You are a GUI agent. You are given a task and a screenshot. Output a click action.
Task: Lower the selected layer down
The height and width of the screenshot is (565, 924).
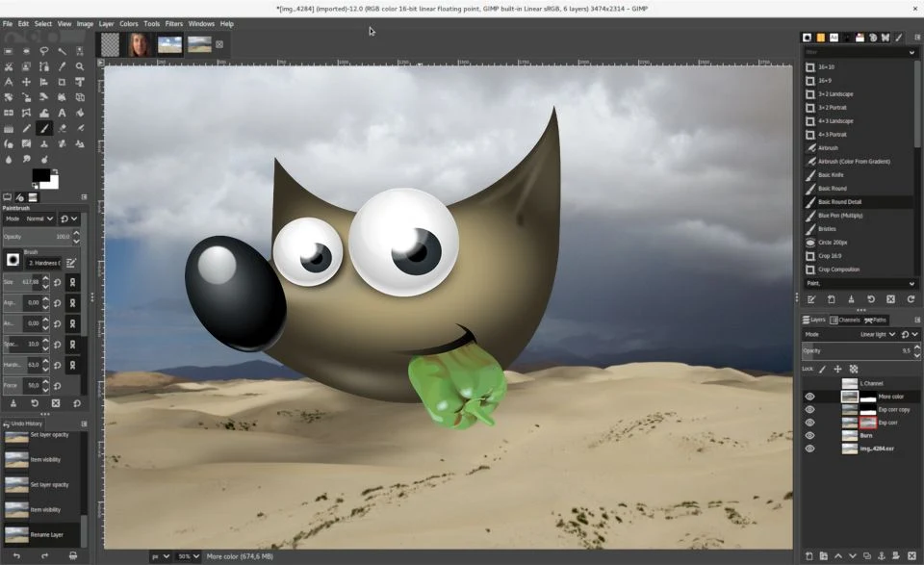(x=853, y=555)
